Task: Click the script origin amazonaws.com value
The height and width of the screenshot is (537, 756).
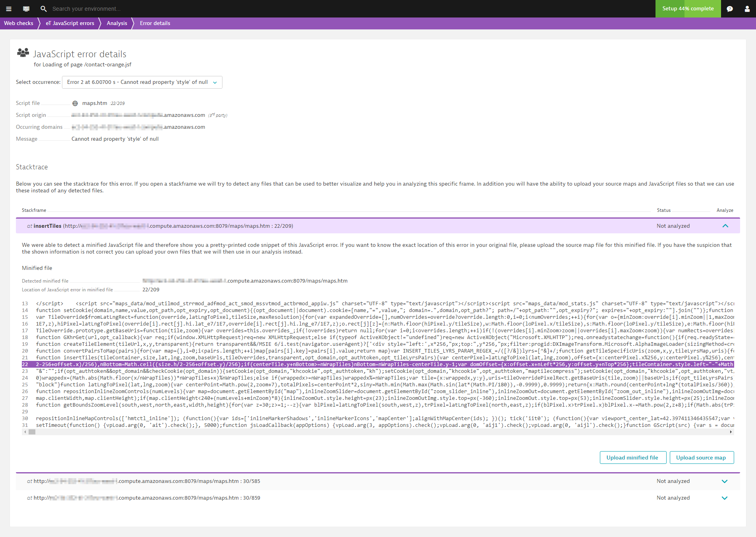Action: point(138,115)
